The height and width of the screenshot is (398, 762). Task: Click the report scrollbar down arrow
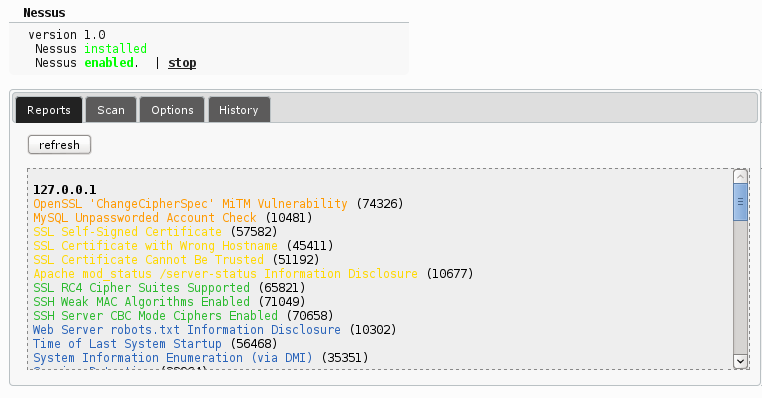(740, 361)
